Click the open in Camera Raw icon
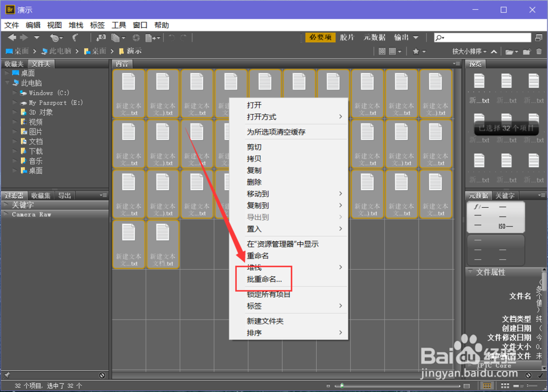Viewport: 548px width, 392px height. coord(136,37)
